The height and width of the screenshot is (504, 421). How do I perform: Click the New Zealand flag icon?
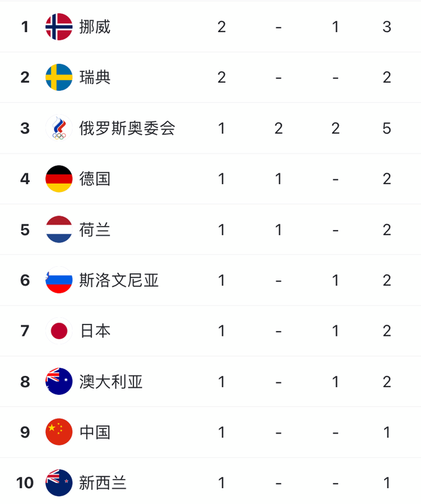pos(59,482)
